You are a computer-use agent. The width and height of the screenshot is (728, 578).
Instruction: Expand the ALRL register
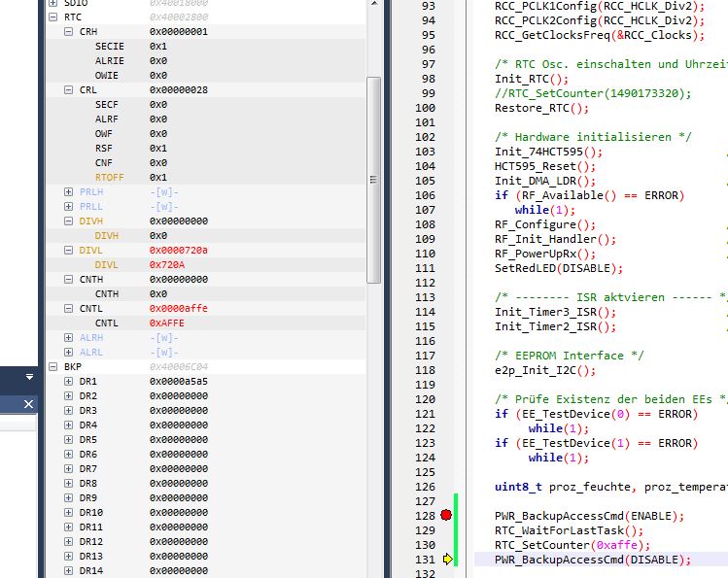(68, 352)
